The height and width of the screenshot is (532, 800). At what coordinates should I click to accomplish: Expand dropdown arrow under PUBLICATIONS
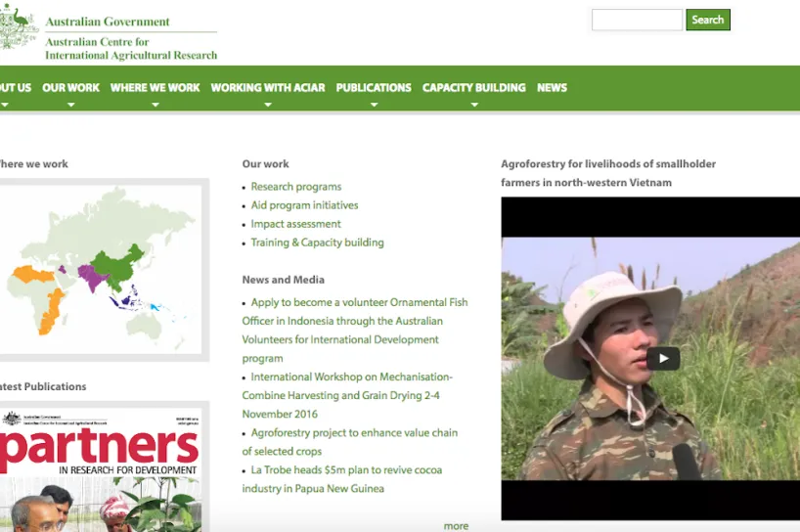[374, 105]
